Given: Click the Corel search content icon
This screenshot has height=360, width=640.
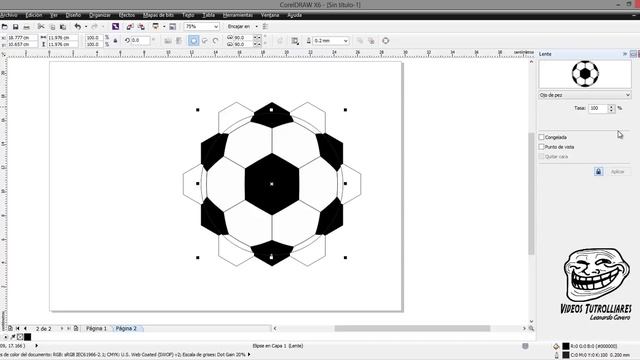Looking at the screenshot, I should point(116,27).
